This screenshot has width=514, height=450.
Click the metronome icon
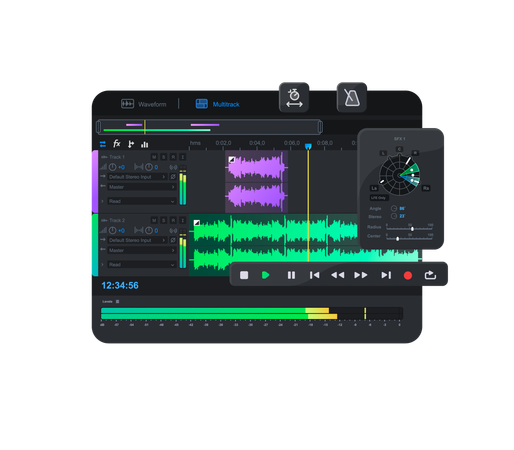(352, 97)
